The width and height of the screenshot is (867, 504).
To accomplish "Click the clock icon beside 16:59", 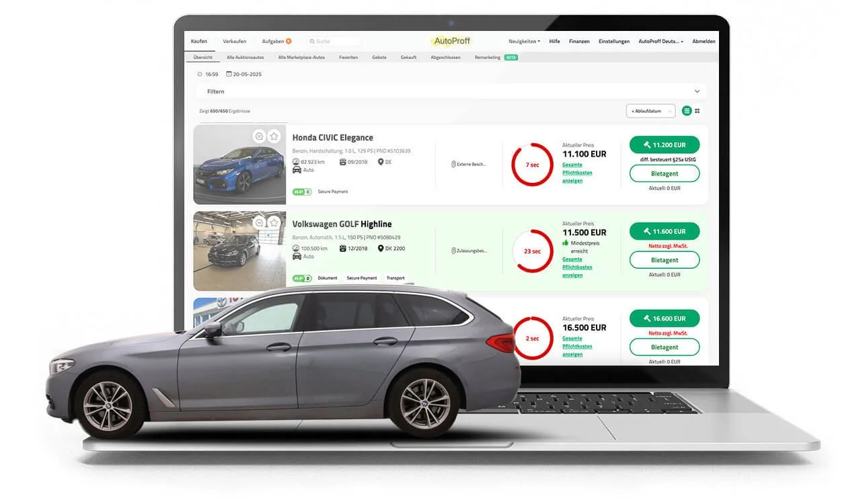I will point(200,74).
